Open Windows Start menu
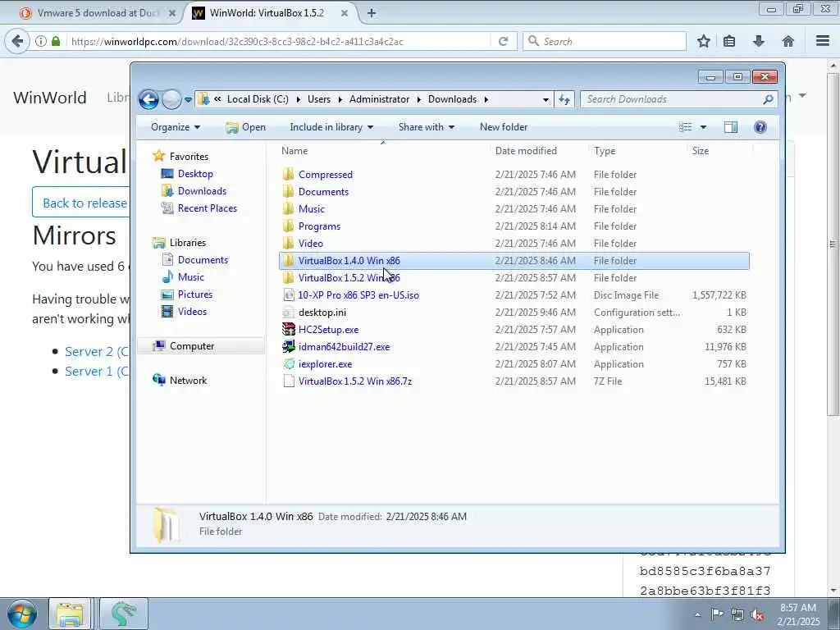 (x=22, y=614)
